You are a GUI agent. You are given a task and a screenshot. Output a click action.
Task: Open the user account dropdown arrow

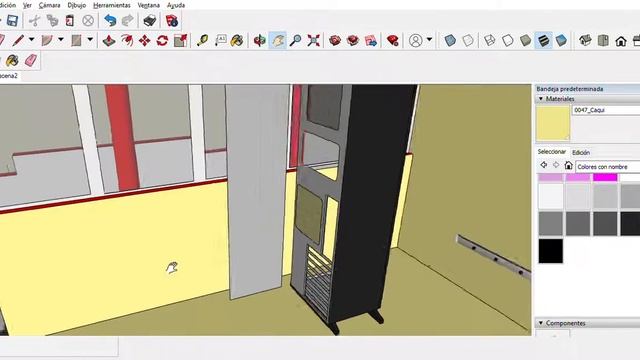click(x=429, y=40)
